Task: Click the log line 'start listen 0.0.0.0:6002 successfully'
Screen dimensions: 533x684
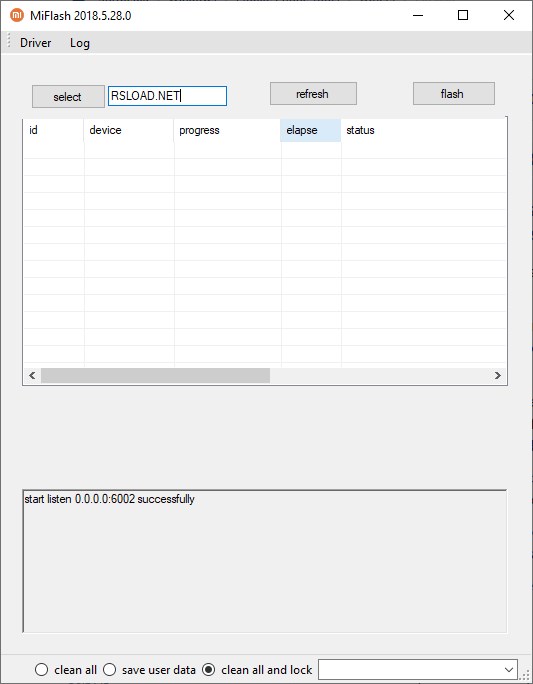Action: [x=109, y=499]
